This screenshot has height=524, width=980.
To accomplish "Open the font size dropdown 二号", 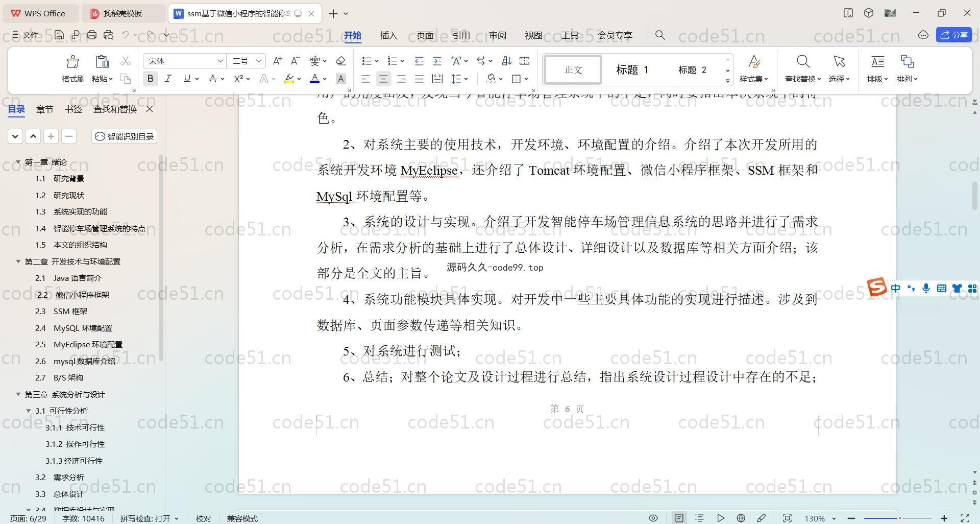I will [x=259, y=61].
